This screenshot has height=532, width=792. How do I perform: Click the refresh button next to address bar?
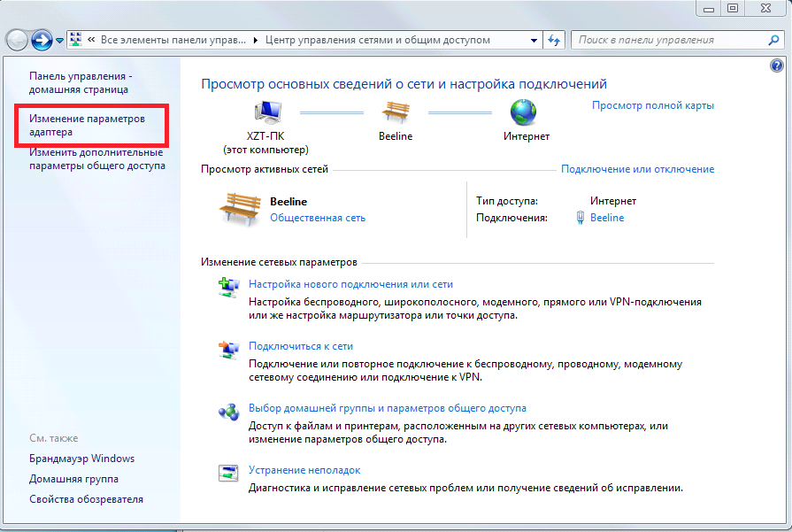tap(555, 40)
